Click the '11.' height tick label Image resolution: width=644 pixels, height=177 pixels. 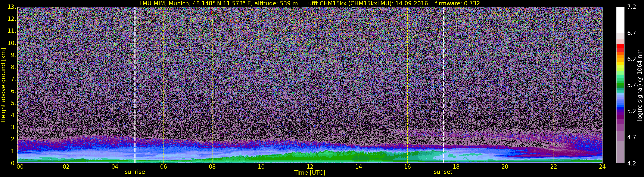[x=12, y=31]
